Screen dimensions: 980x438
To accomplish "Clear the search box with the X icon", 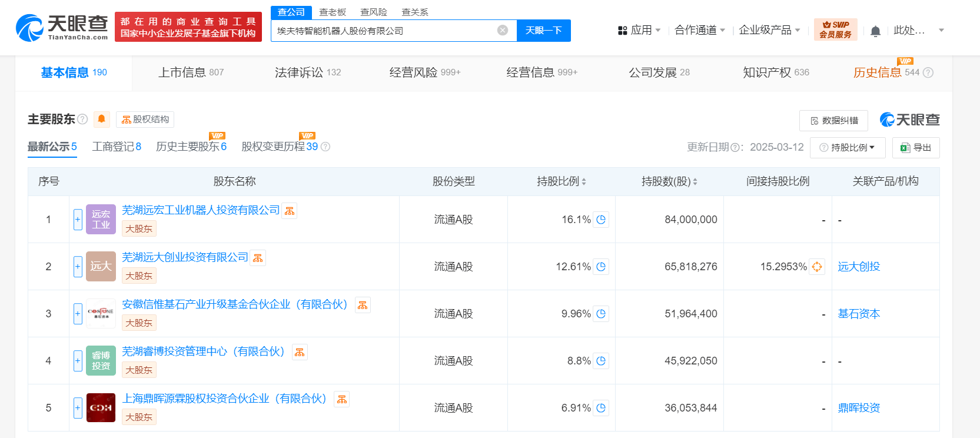I will click(x=503, y=30).
